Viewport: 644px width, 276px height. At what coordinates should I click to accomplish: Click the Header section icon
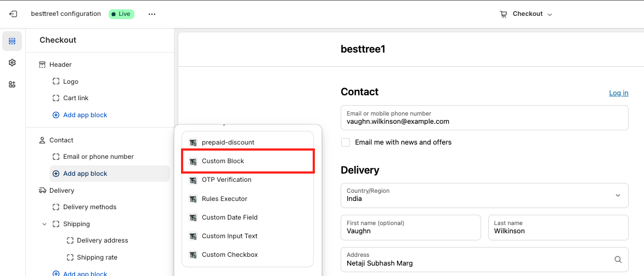click(x=42, y=65)
